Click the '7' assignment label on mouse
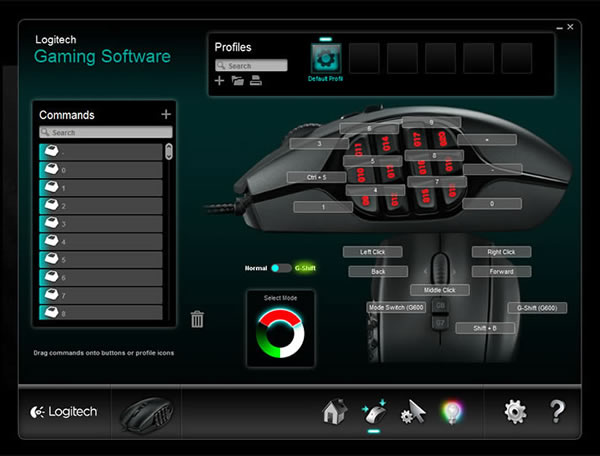The image size is (600, 456). point(437,181)
